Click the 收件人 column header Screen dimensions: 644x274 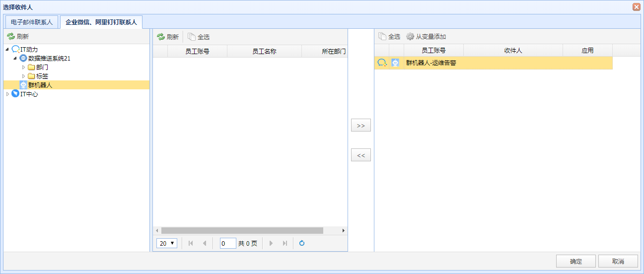513,51
